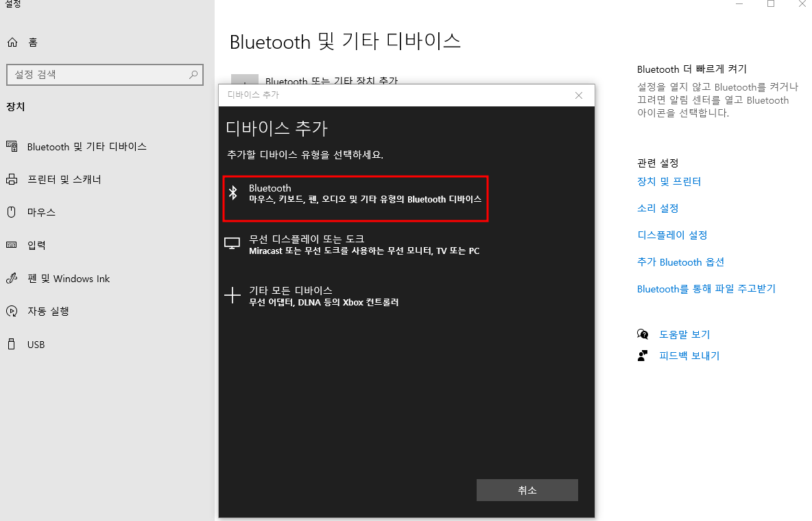Click the mouse icon in the sidebar
Viewport: 812px width, 521px height.
pyautogui.click(x=12, y=212)
